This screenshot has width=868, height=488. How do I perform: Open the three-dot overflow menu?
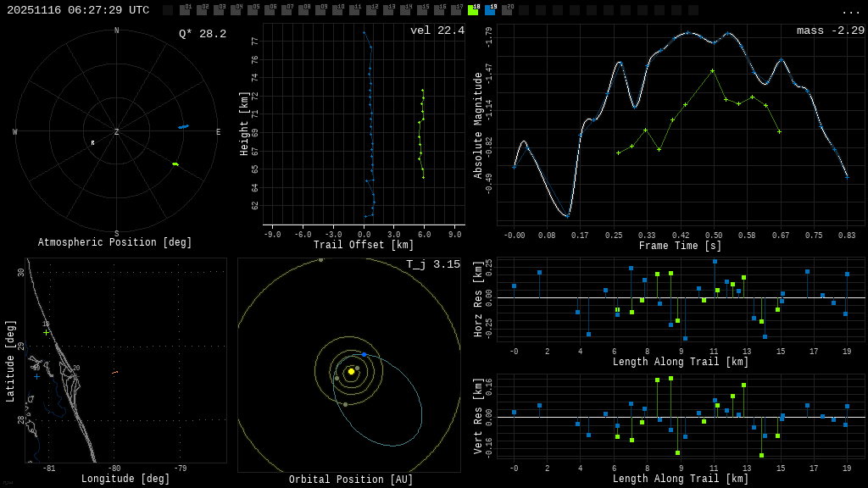[850, 11]
